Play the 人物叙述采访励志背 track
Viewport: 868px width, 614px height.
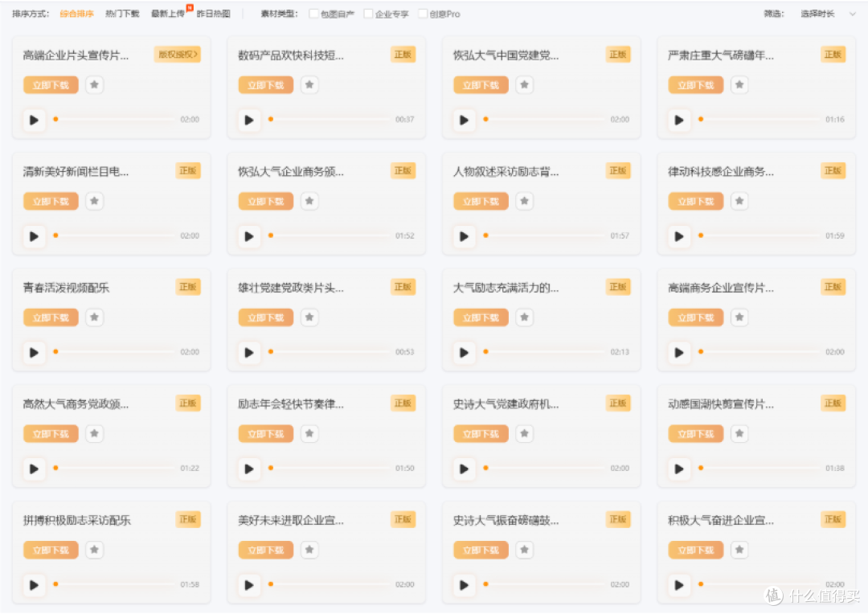(x=464, y=235)
